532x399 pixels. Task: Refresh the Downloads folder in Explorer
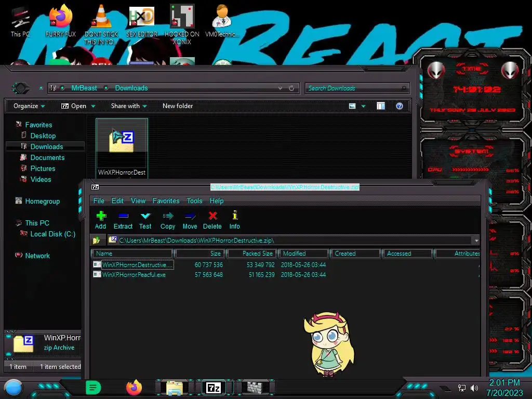point(291,88)
